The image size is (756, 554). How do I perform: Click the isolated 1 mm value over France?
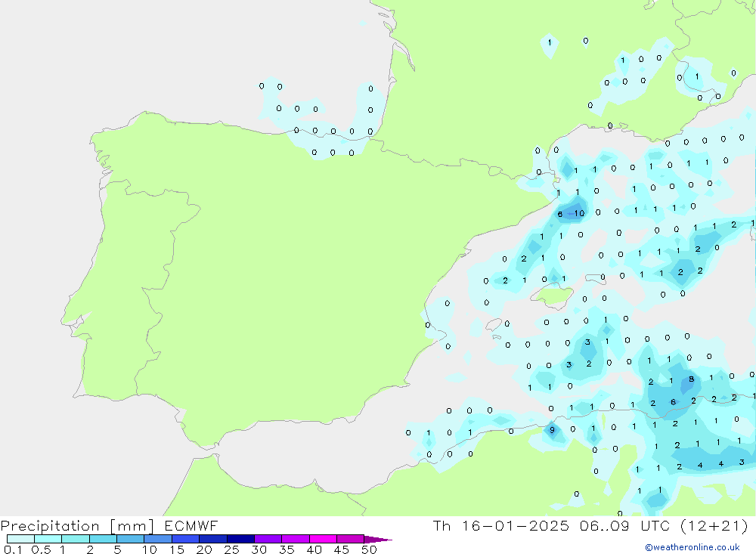click(550, 42)
